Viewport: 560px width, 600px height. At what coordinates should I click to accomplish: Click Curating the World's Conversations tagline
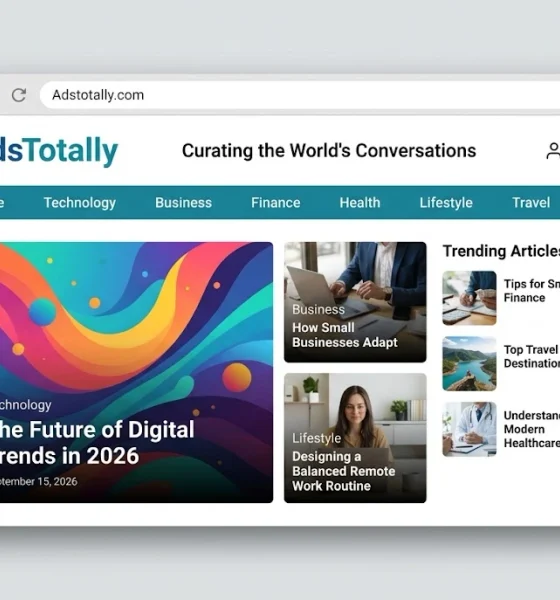[x=329, y=150]
